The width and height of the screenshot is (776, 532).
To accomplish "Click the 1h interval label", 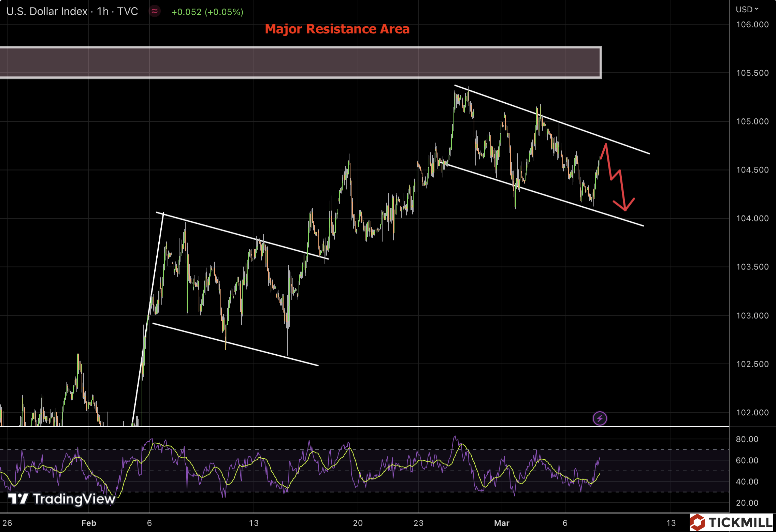I will point(102,11).
